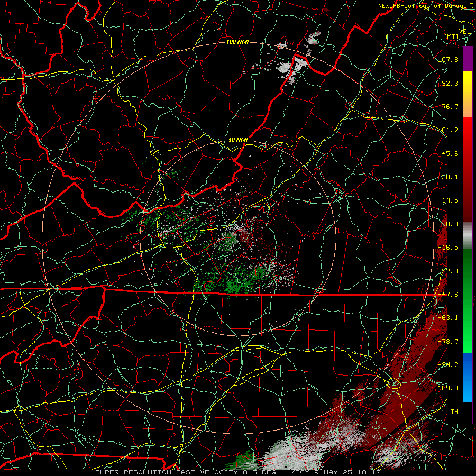The image size is (476, 476).
Task: Click the -32.0 velocity scale value
Action: click(448, 271)
